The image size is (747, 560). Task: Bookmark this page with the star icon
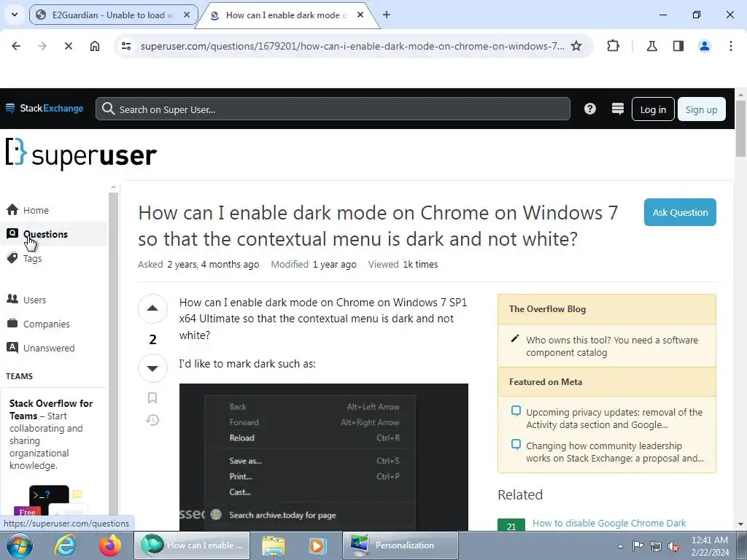click(576, 46)
